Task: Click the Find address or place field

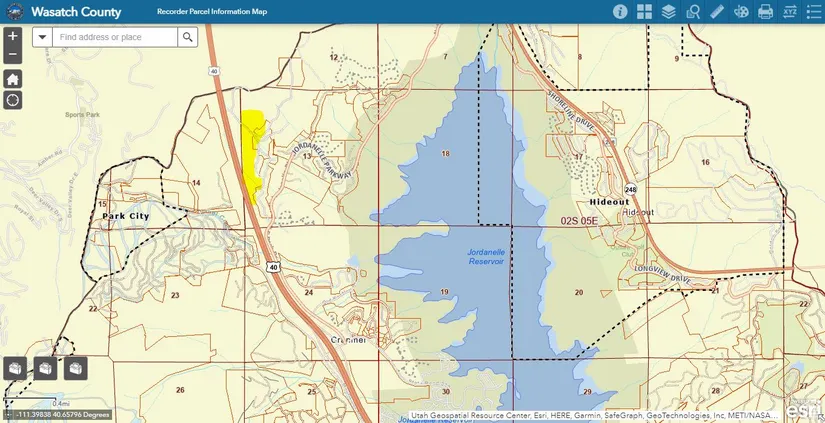Action: pos(116,37)
